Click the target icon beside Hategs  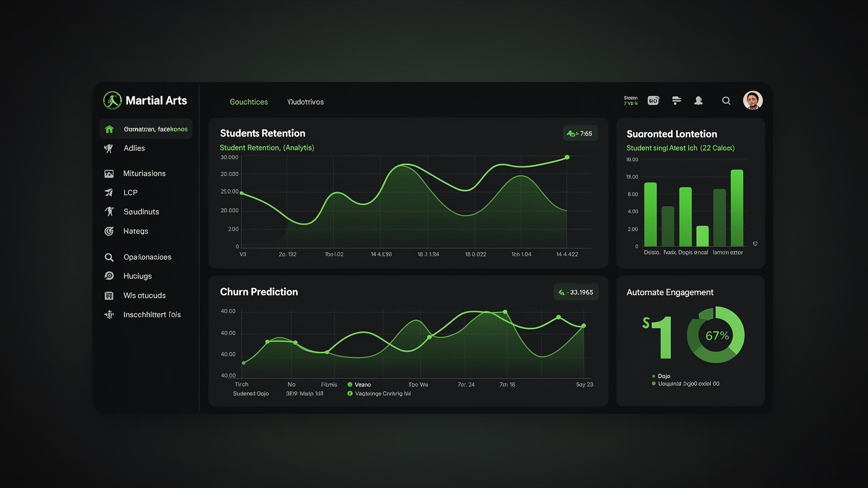[109, 231]
